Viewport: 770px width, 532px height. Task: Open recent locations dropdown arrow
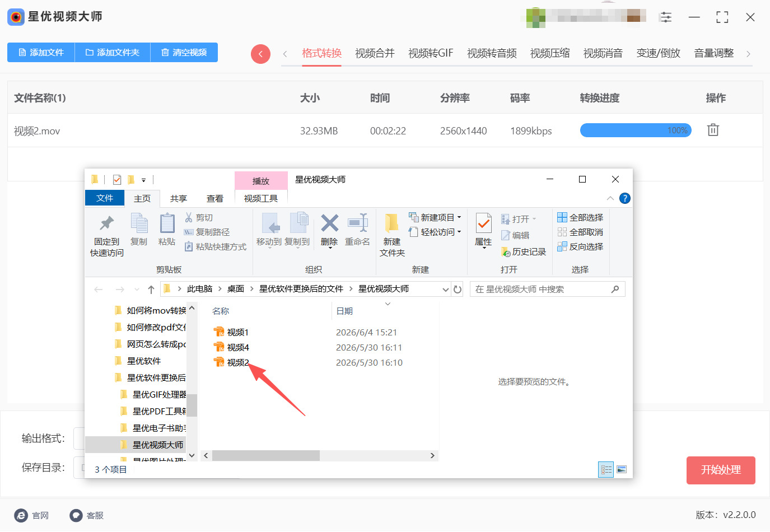coord(137,289)
